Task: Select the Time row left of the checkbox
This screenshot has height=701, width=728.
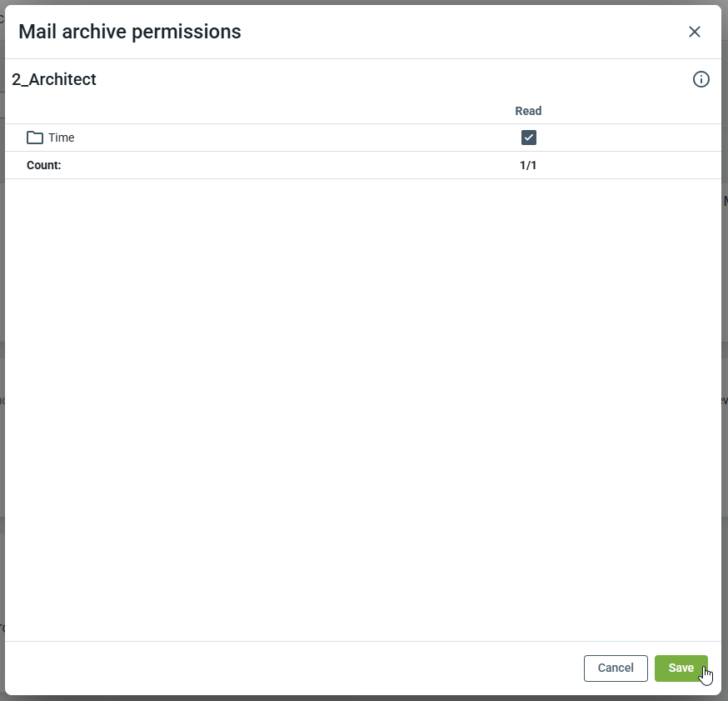Action: click(292, 138)
